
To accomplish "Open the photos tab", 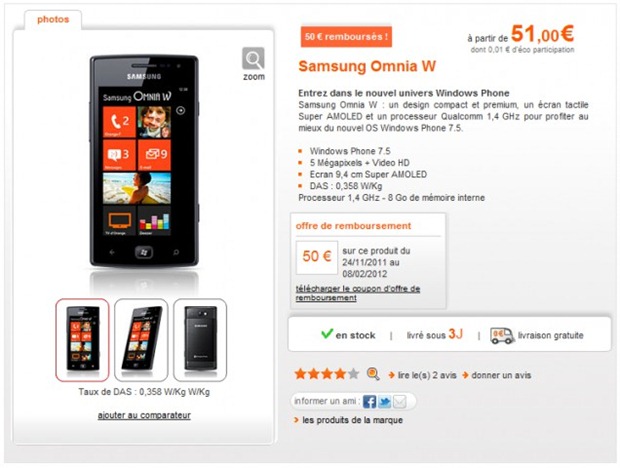I will (53, 19).
